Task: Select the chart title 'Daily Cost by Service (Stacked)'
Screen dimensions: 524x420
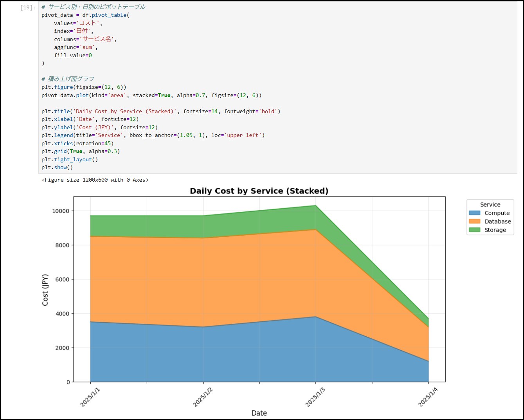Action: coord(259,191)
